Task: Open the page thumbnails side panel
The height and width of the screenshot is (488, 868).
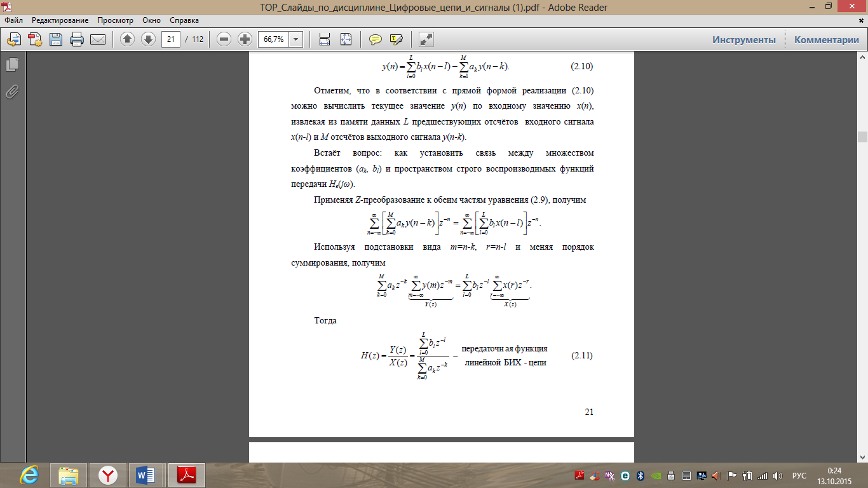Action: coord(12,65)
